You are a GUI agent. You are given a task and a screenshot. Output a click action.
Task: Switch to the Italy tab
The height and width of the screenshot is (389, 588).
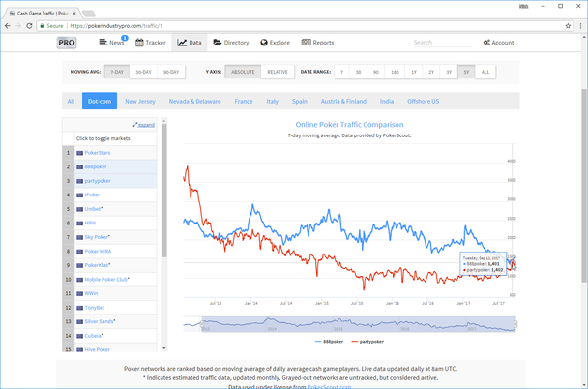[x=273, y=101]
